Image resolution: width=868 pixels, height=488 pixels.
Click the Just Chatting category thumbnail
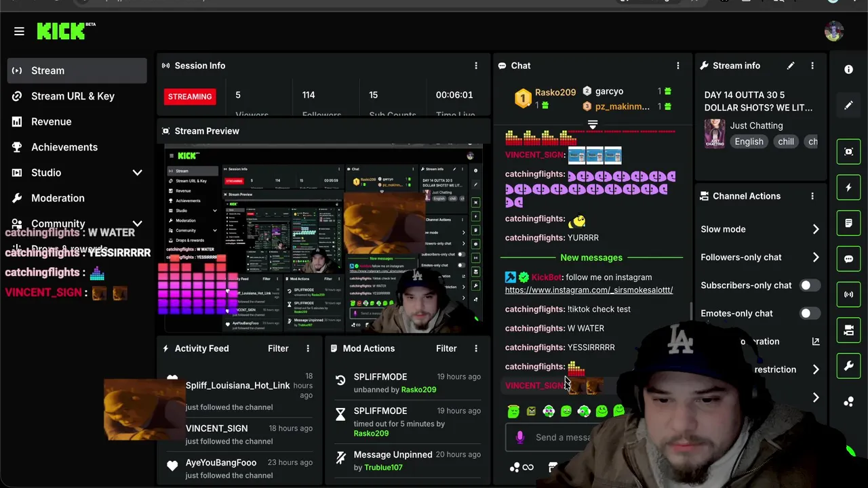715,134
